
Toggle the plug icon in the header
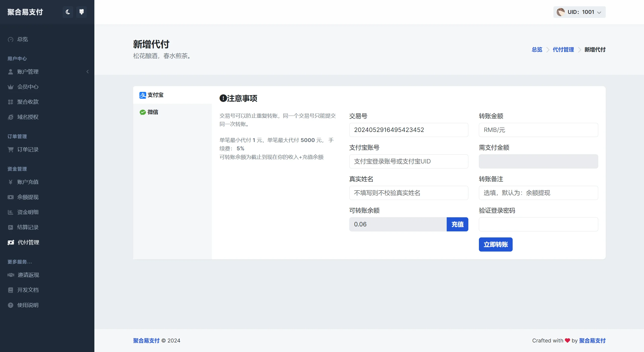click(81, 12)
